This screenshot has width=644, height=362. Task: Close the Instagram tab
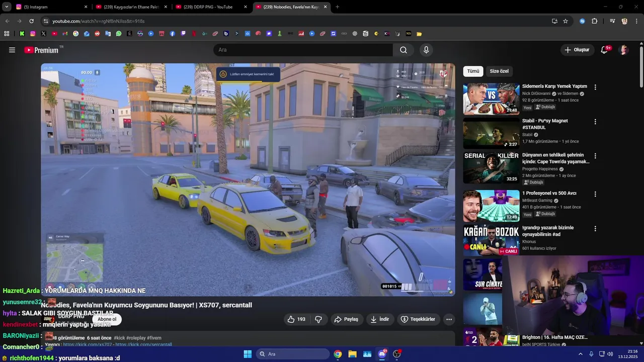click(x=86, y=7)
